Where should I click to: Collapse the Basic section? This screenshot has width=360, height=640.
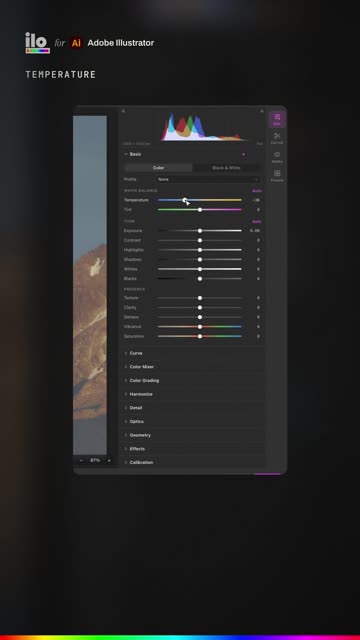[126, 154]
